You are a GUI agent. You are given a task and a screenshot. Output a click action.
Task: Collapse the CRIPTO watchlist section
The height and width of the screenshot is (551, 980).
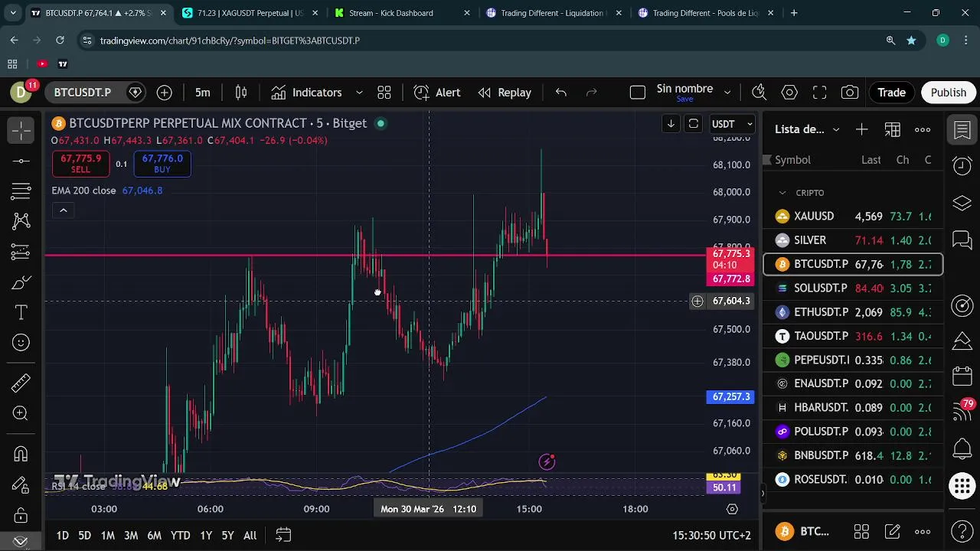782,193
